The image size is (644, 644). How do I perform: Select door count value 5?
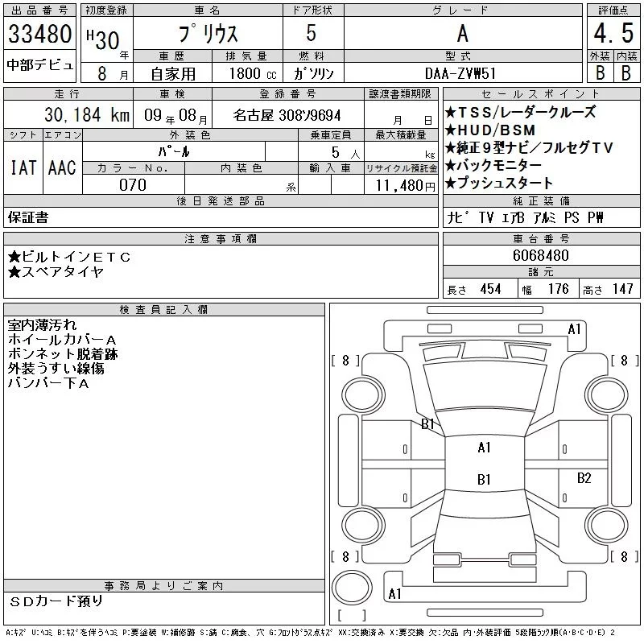click(312, 33)
